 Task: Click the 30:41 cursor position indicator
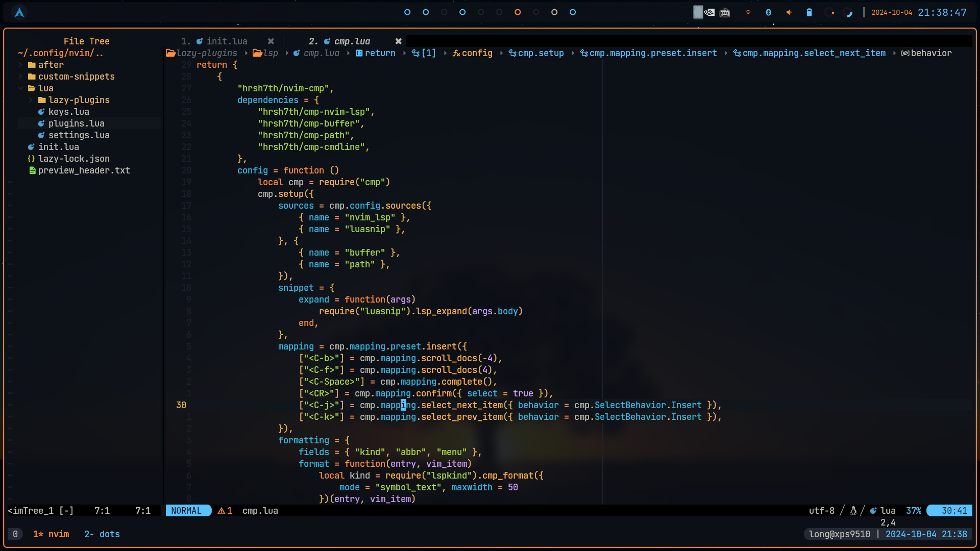click(x=950, y=511)
